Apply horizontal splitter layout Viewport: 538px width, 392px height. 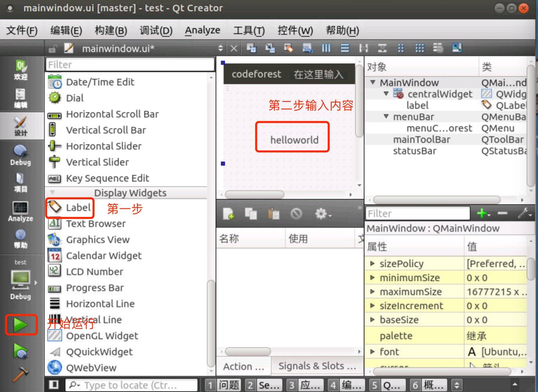pyautogui.click(x=363, y=48)
